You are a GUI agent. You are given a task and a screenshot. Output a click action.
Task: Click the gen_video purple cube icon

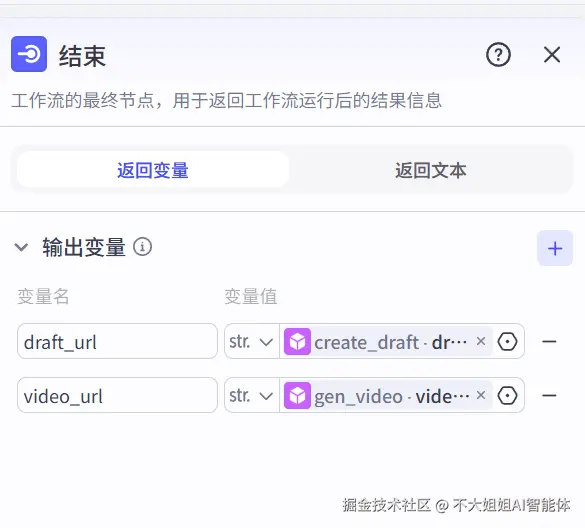(297, 396)
